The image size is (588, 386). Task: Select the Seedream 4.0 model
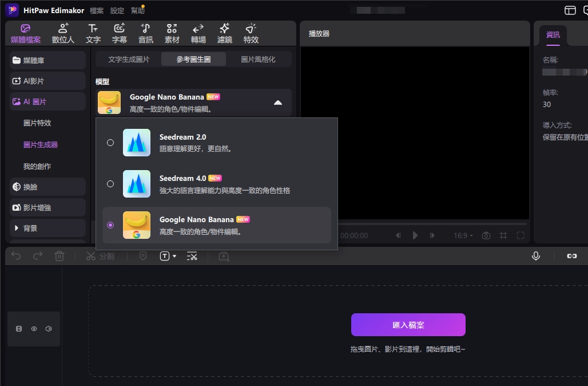pyautogui.click(x=110, y=184)
